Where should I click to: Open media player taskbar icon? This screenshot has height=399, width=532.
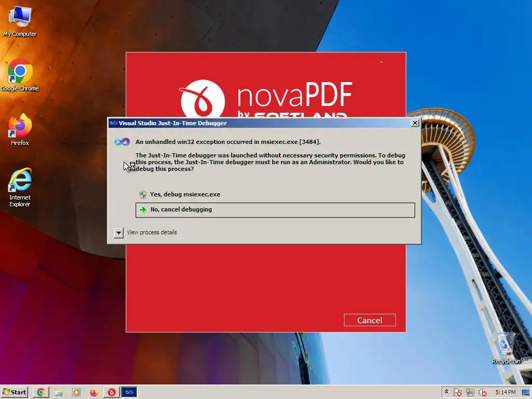pyautogui.click(x=76, y=393)
